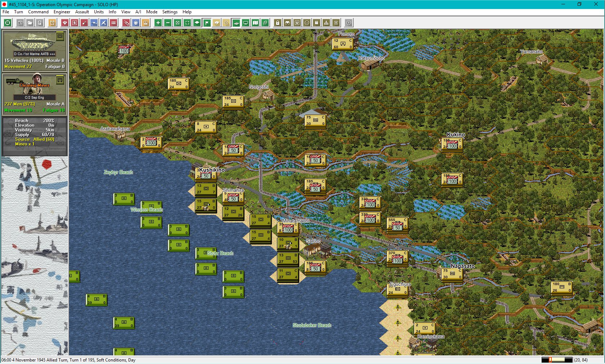
Task: Click the red S toolbar icon
Action: [x=75, y=23]
